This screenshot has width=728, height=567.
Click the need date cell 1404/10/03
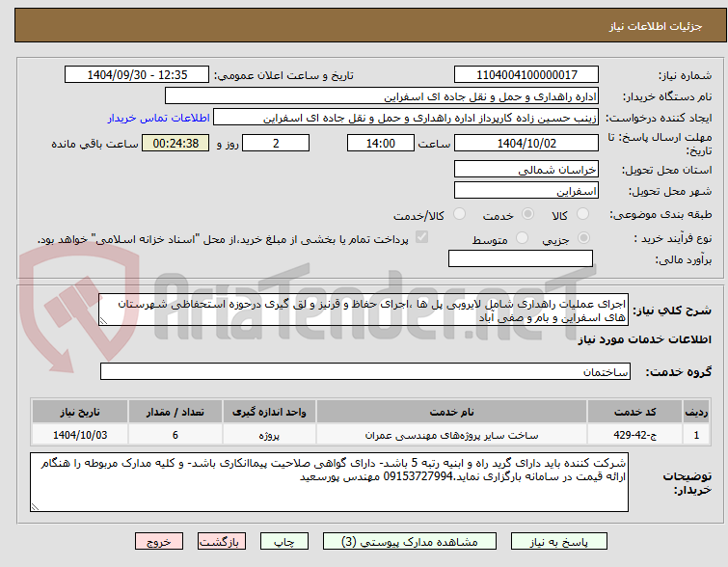point(80,435)
